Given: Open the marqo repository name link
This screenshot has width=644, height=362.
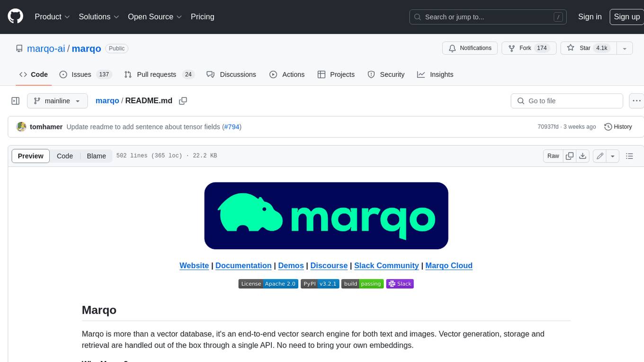Looking at the screenshot, I should tap(86, 48).
